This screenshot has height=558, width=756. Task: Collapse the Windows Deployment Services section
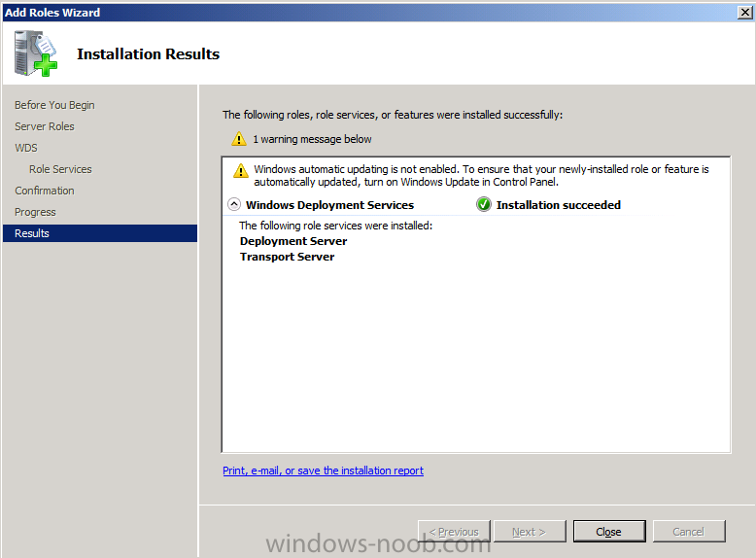tap(234, 204)
